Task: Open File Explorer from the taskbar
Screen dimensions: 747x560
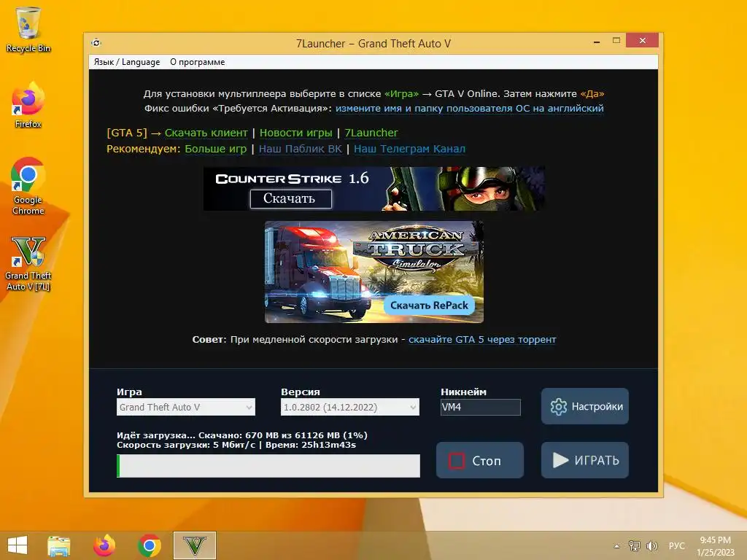Action: (58, 545)
